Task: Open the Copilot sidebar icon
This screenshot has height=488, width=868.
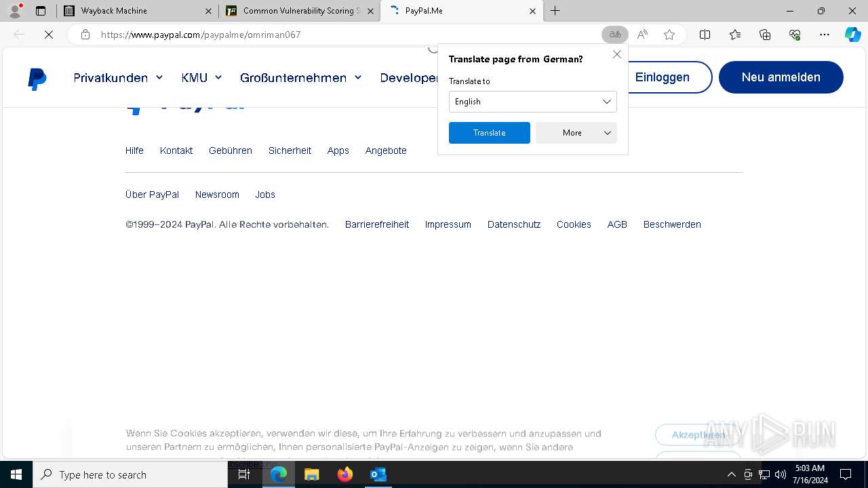Action: pyautogui.click(x=852, y=35)
